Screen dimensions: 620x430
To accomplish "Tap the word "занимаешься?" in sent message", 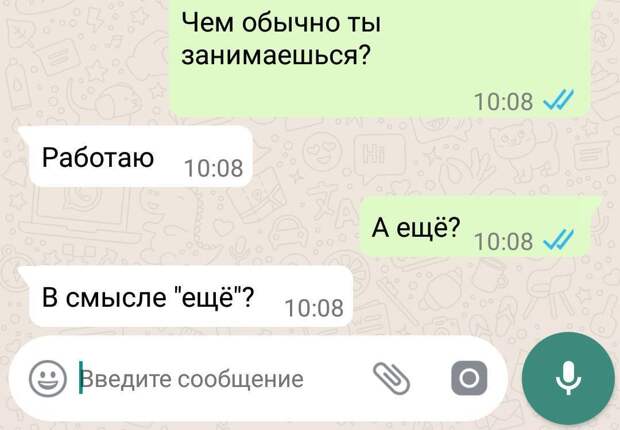I will (x=276, y=55).
